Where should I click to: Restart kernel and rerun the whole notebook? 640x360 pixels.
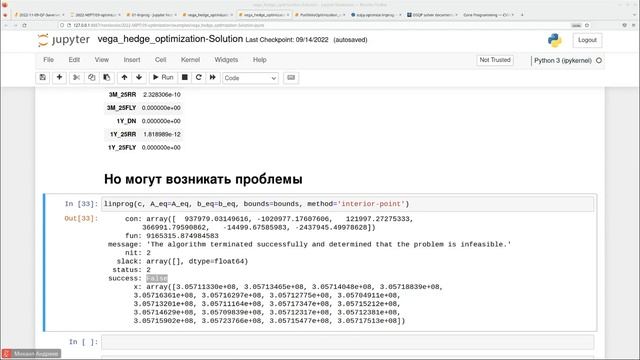pos(213,78)
